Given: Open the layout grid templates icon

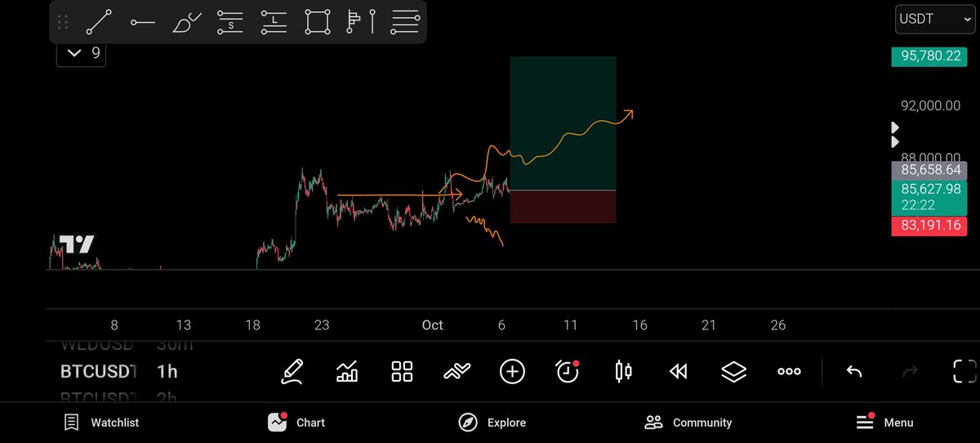Looking at the screenshot, I should coord(402,372).
